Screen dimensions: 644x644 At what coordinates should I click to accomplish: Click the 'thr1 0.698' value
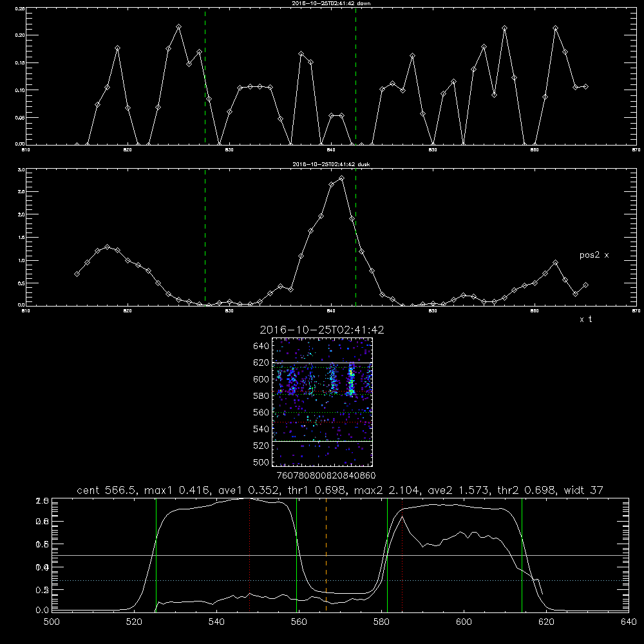[x=316, y=490]
